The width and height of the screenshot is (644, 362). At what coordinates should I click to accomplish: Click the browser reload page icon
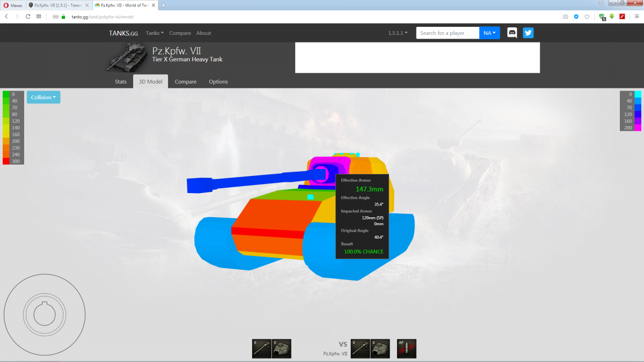[x=27, y=17]
